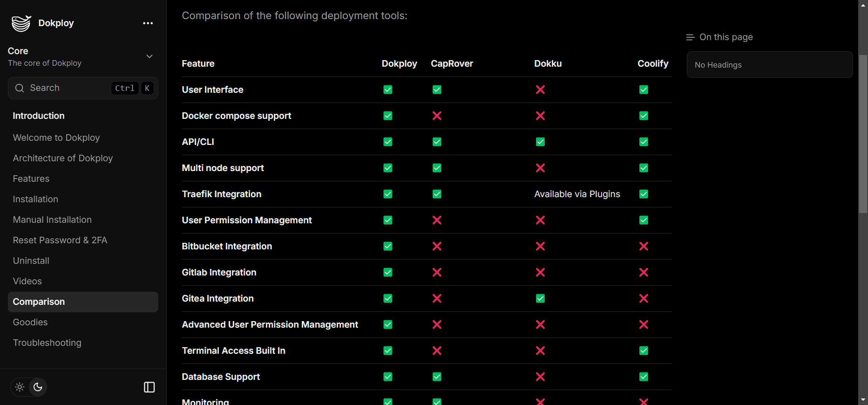Click Coolify checkmark in User Permission Management row
This screenshot has height=405, width=868.
coord(644,220)
